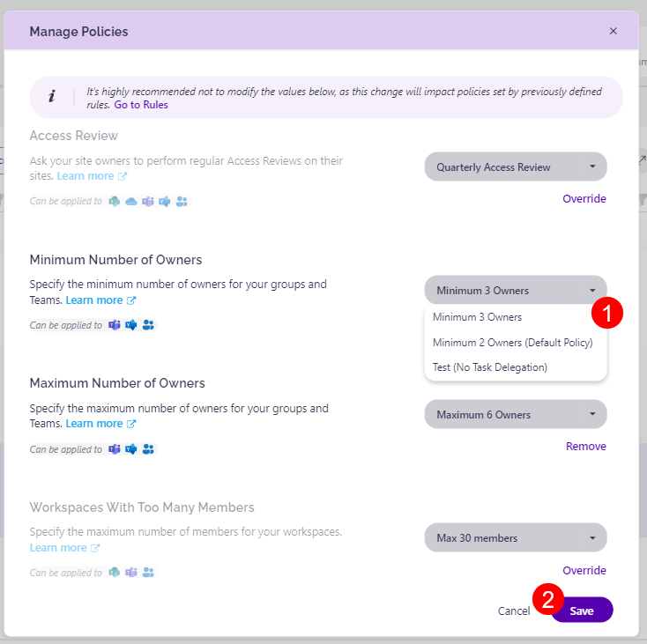Open Maximum Number of Owners Learn more
Image resolution: width=647 pixels, height=644 pixels.
pyautogui.click(x=94, y=424)
